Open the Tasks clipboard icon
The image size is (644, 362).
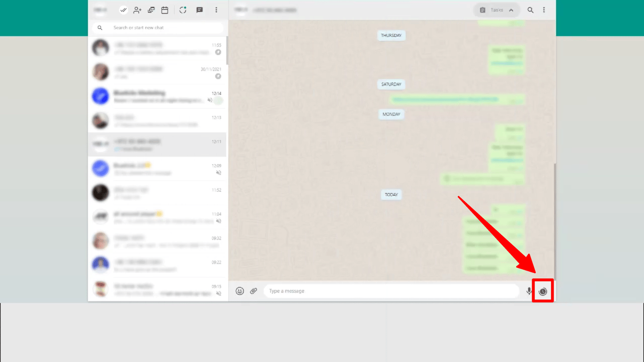click(x=483, y=9)
